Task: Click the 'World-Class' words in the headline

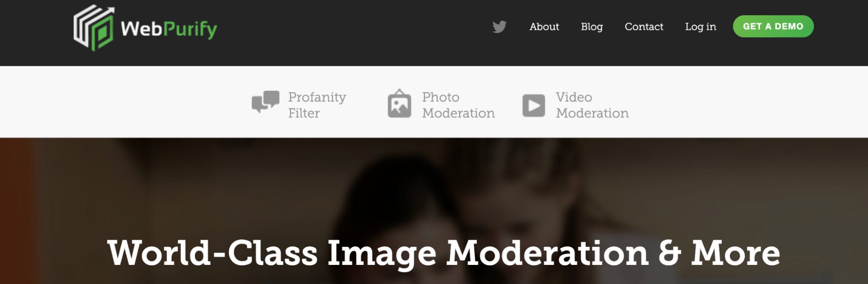Action: coord(212,253)
